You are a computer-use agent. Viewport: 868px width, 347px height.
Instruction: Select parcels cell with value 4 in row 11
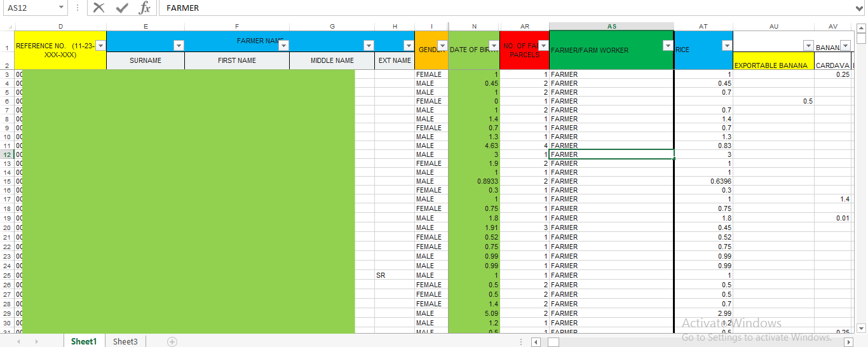point(525,146)
